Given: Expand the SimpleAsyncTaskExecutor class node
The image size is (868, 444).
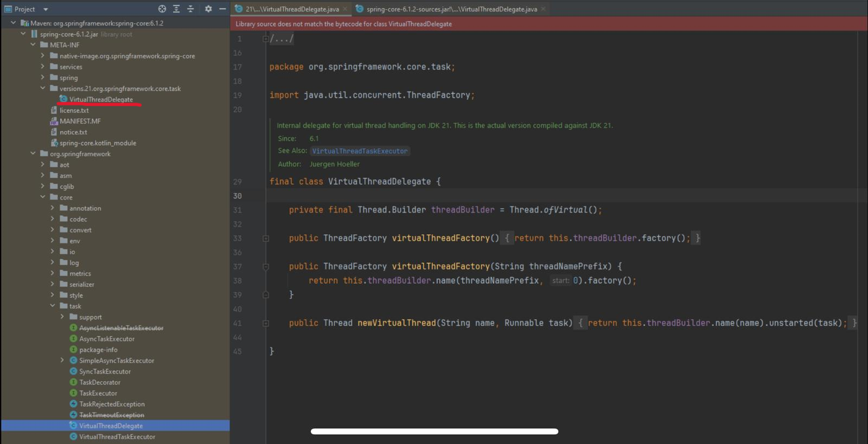Looking at the screenshot, I should click(62, 360).
